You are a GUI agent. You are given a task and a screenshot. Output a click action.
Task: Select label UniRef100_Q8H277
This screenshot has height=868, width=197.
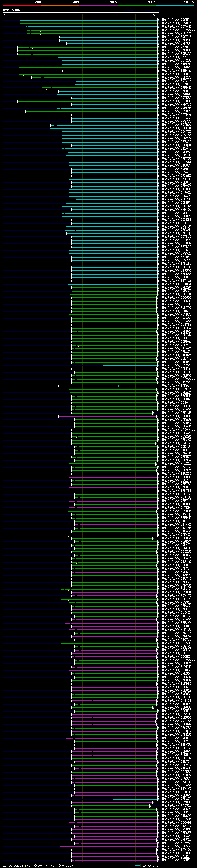click(x=177, y=78)
